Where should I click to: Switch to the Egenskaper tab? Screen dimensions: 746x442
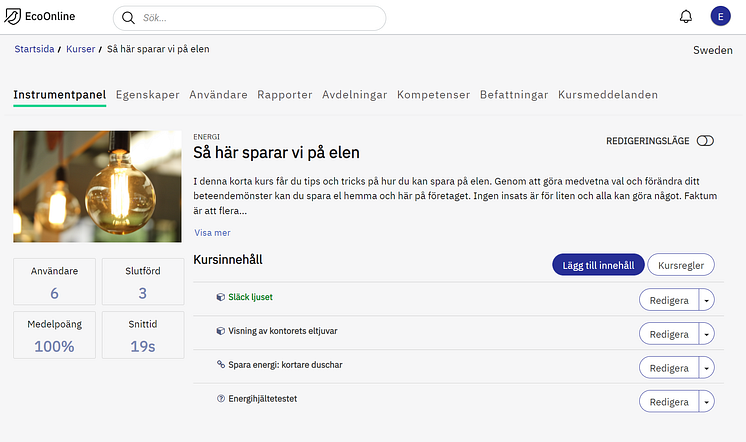147,95
